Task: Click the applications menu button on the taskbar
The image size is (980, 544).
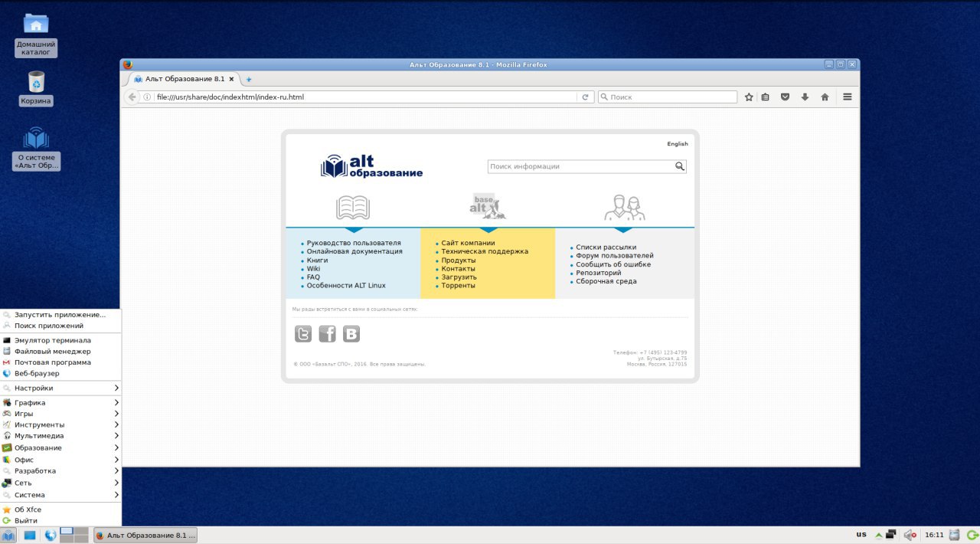Action: pos(8,535)
